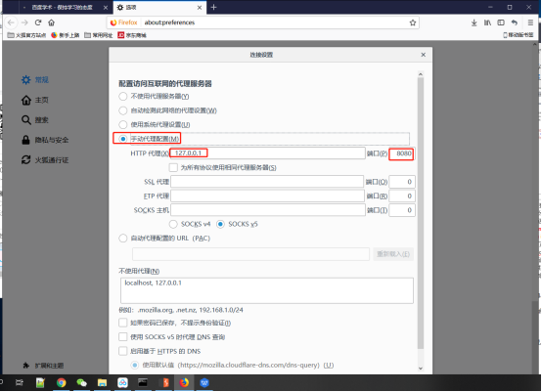Screen dimensions: 542x392
Task: Check 为所有协议使用相同代理服务器 checkbox
Action: coord(173,167)
